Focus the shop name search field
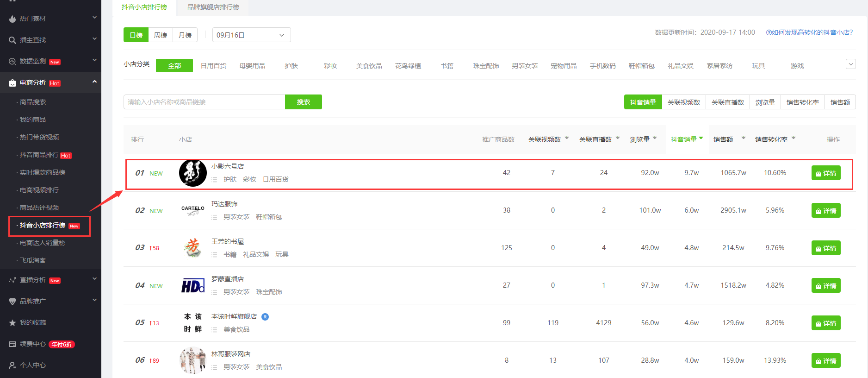The image size is (868, 378). pos(204,102)
